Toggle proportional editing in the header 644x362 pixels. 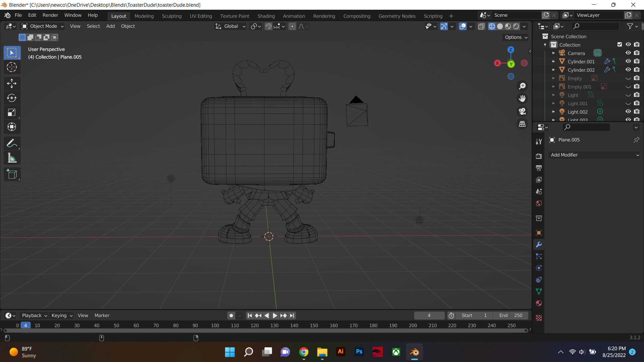click(292, 26)
